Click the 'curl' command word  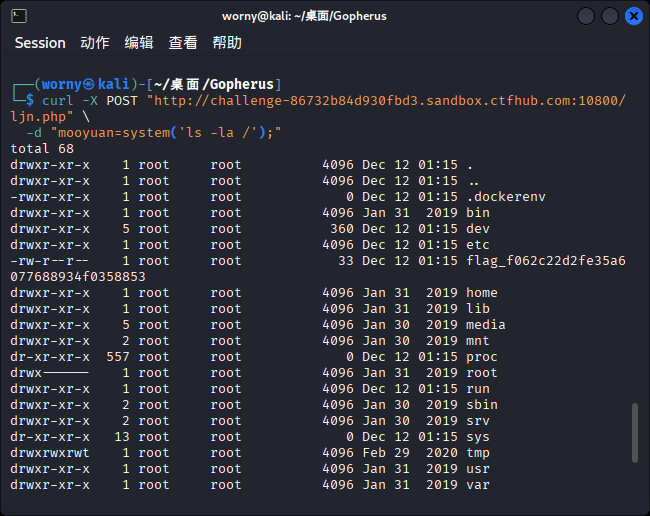(58, 101)
